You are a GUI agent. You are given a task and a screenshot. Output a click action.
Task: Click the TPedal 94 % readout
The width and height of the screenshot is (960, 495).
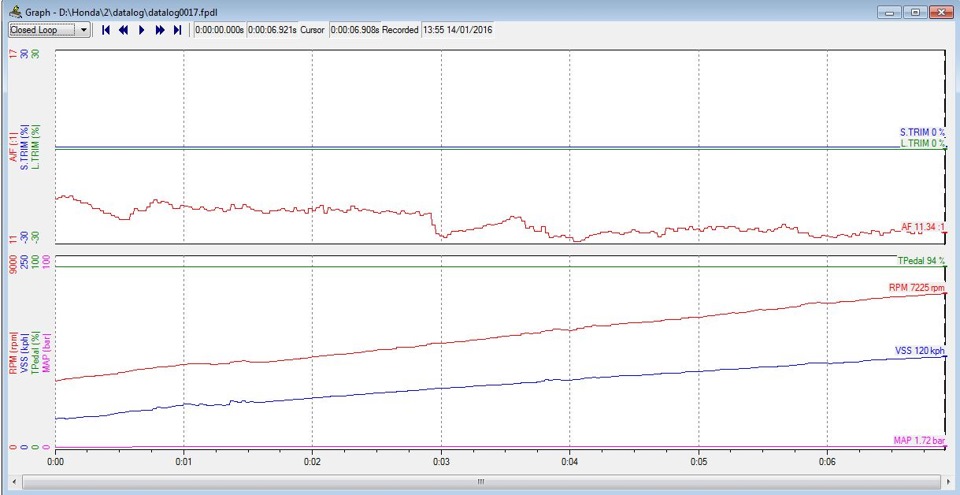[921, 260]
